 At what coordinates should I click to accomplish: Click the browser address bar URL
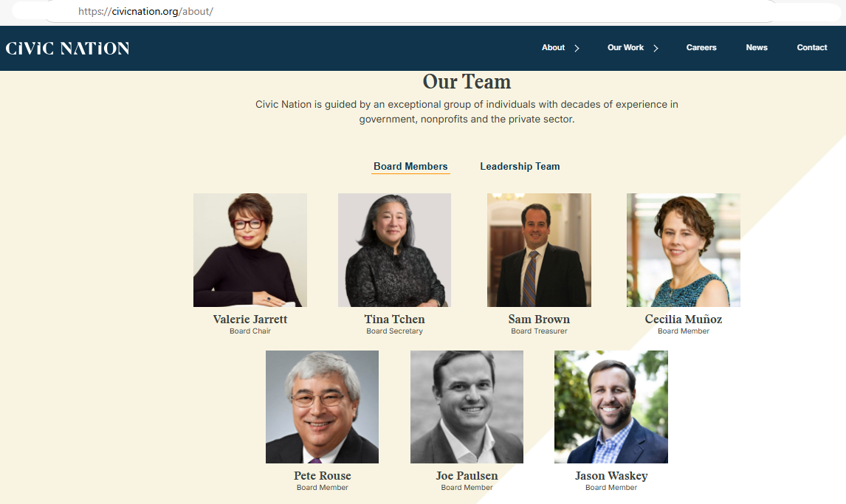(x=145, y=11)
